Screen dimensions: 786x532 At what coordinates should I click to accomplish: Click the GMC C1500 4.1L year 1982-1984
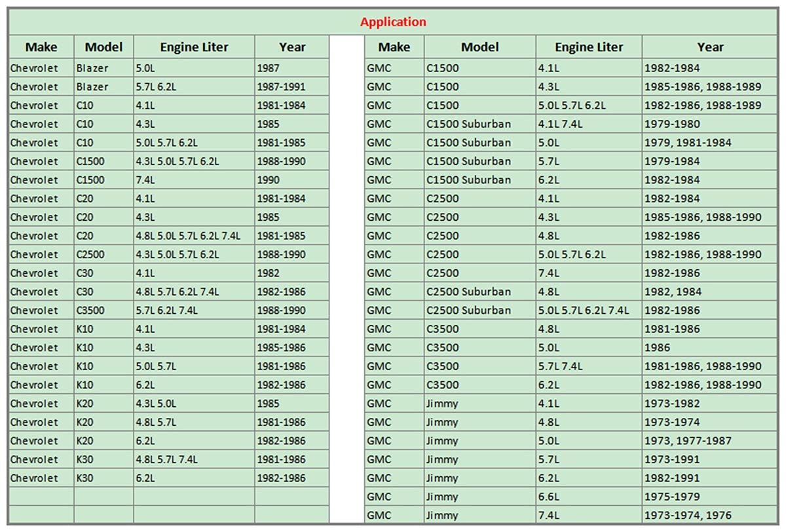[x=710, y=68]
